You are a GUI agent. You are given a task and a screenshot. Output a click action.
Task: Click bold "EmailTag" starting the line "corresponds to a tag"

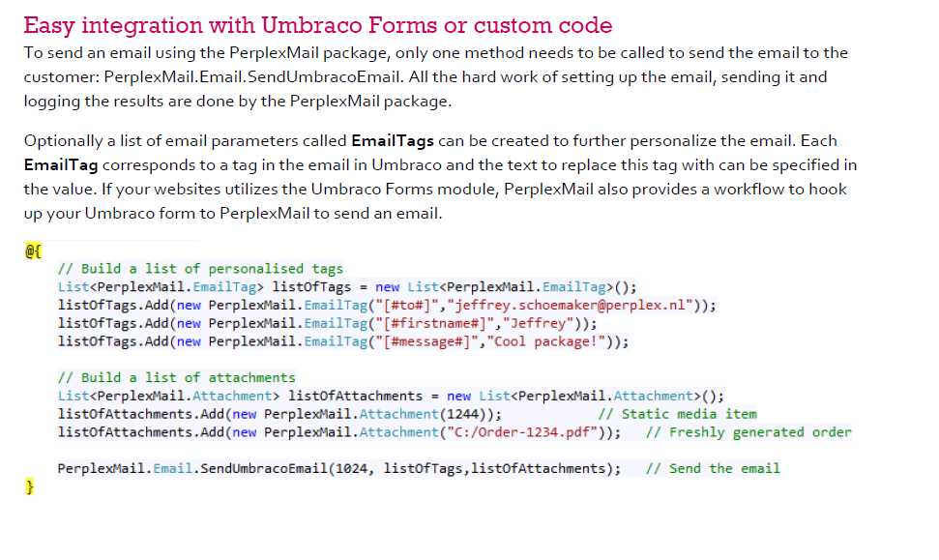point(61,164)
